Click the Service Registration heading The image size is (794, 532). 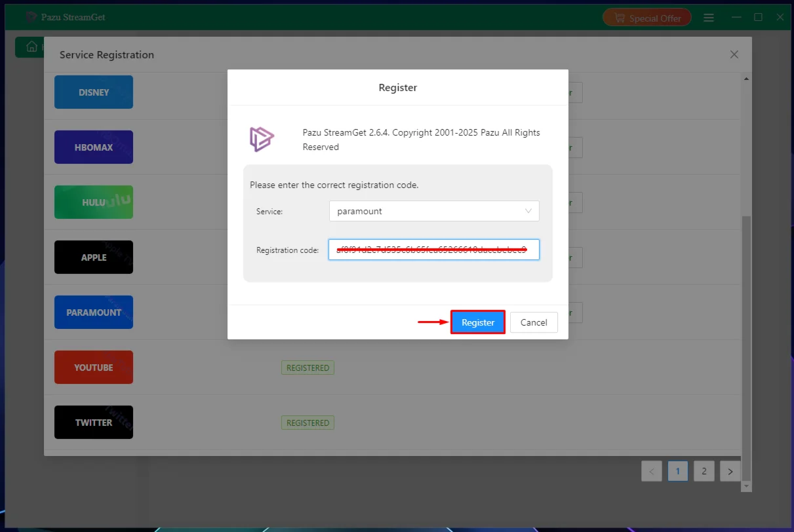coord(107,54)
